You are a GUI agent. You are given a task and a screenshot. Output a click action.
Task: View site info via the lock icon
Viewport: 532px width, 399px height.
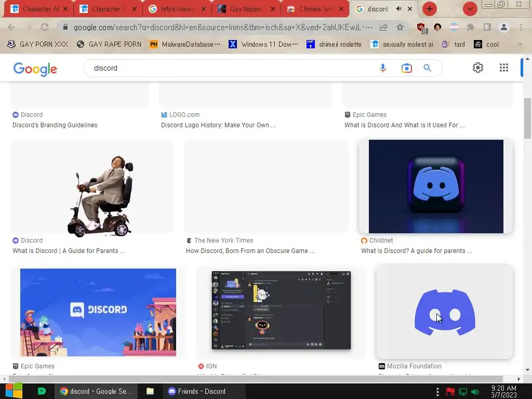tap(65, 27)
